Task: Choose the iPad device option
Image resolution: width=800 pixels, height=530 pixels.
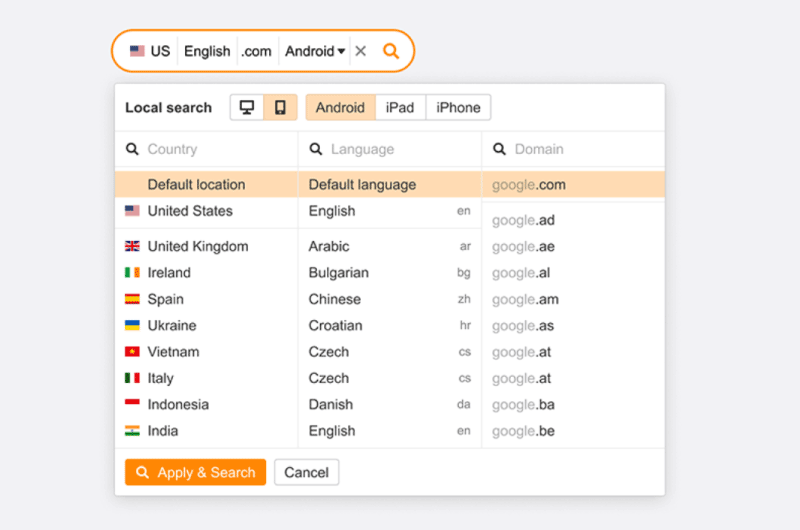Action: point(400,107)
